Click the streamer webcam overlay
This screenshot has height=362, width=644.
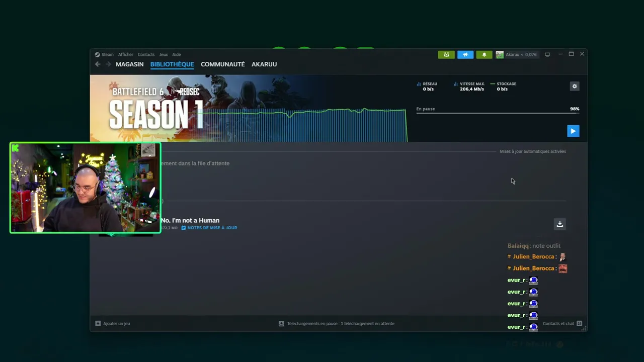85,188
